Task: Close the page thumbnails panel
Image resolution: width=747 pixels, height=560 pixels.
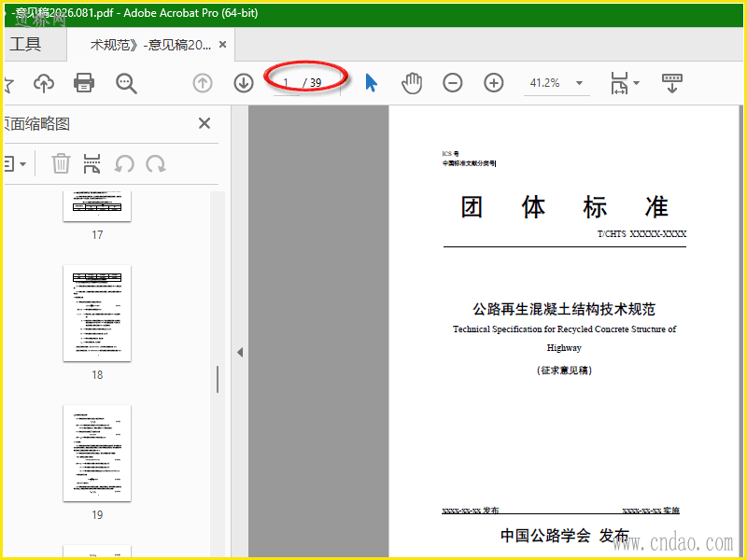Action: click(204, 123)
